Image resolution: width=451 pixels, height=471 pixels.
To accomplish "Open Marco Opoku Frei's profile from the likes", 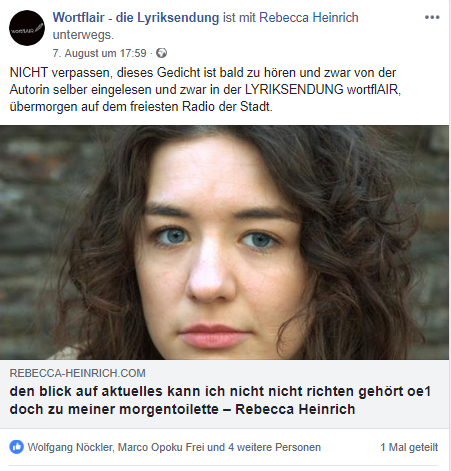I will 161,447.
